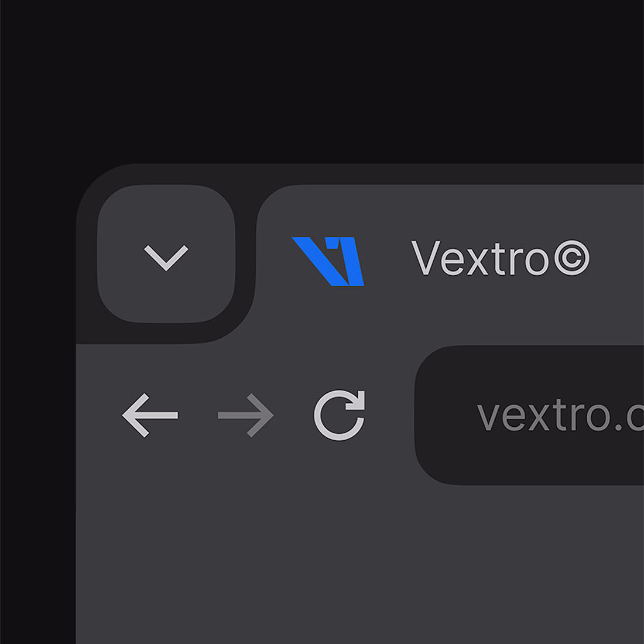Focus the vextro address bar
This screenshot has width=644, height=644.
(529, 415)
